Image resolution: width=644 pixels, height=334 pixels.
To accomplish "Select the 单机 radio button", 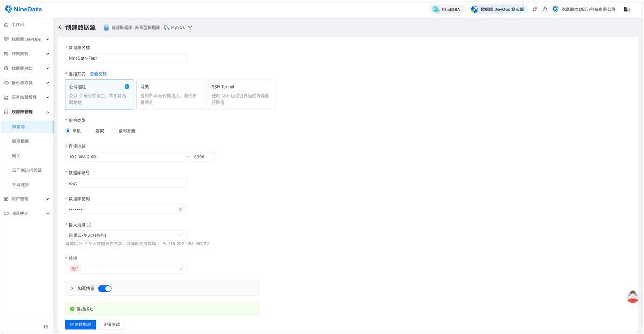I will pyautogui.click(x=68, y=130).
